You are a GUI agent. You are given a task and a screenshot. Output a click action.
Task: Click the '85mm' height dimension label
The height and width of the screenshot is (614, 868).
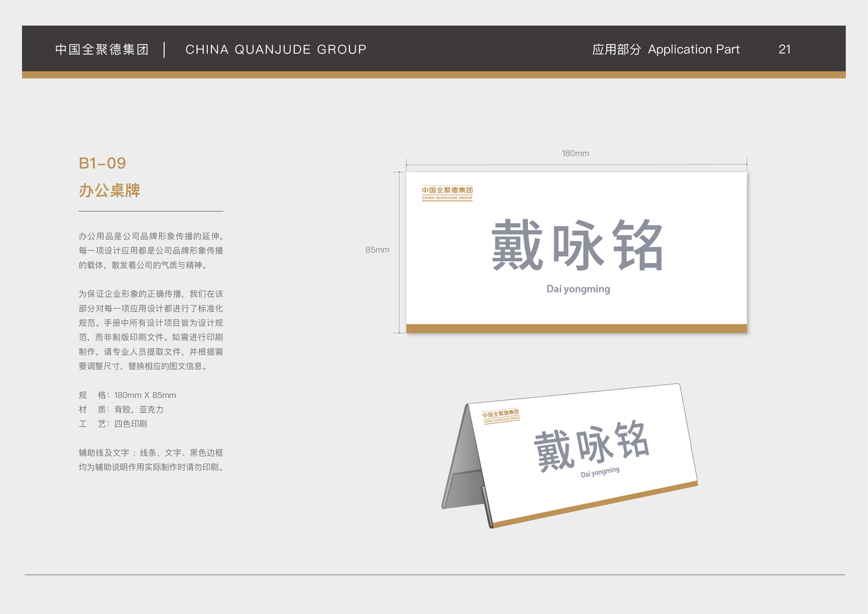(377, 250)
